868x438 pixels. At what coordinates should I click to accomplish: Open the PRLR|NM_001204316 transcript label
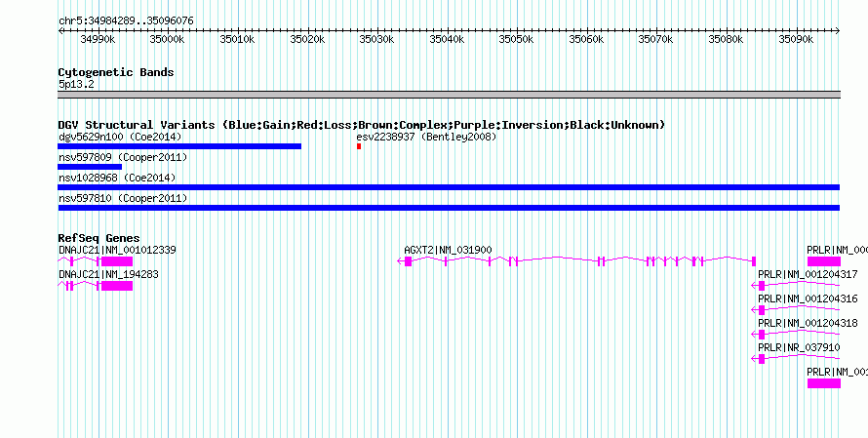[808, 299]
